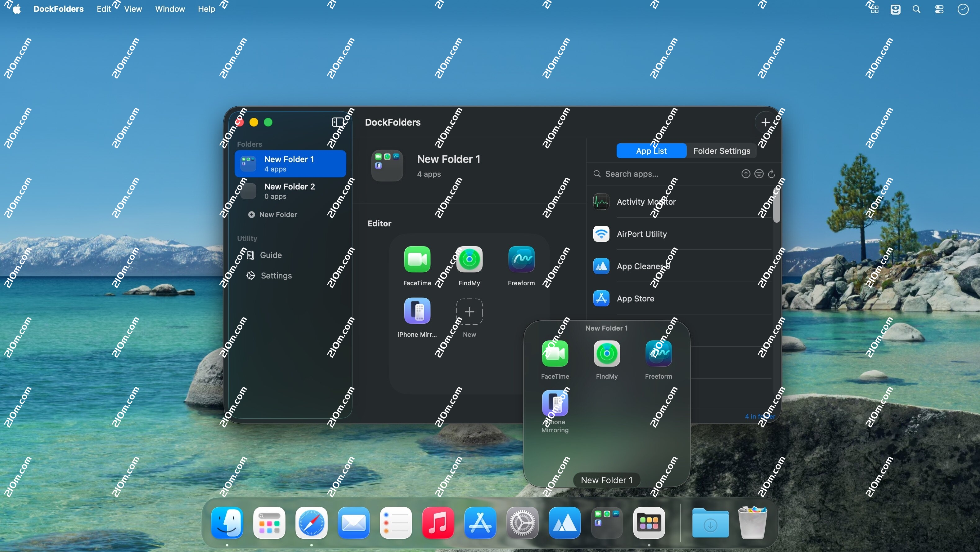Open Mail from the Dock
This screenshot has width=980, height=552.
tap(354, 523)
